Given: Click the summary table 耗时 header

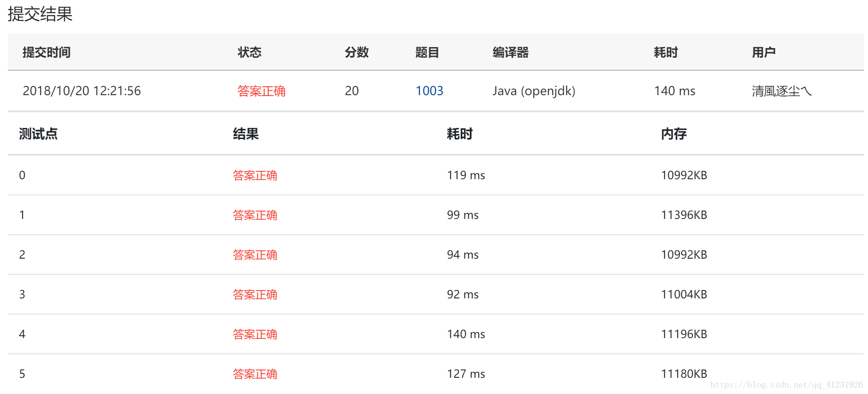Looking at the screenshot, I should point(666,53).
